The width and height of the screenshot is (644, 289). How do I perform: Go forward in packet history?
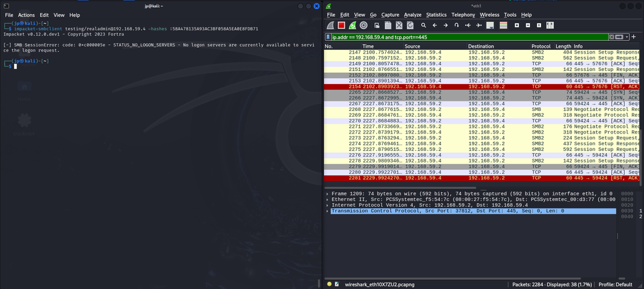446,25
